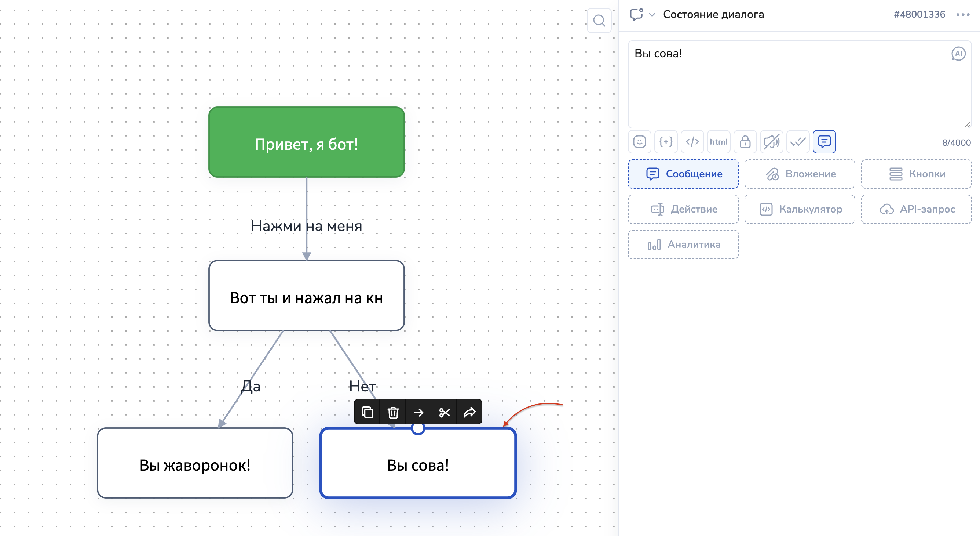Open the canvas search magnifier
This screenshot has height=536, width=980.
click(x=599, y=21)
